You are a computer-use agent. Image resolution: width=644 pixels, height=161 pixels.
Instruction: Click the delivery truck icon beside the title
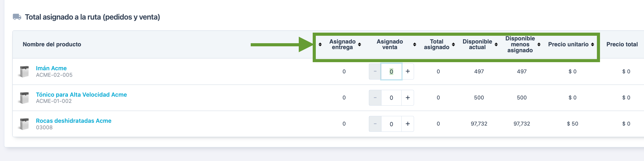[x=17, y=17]
